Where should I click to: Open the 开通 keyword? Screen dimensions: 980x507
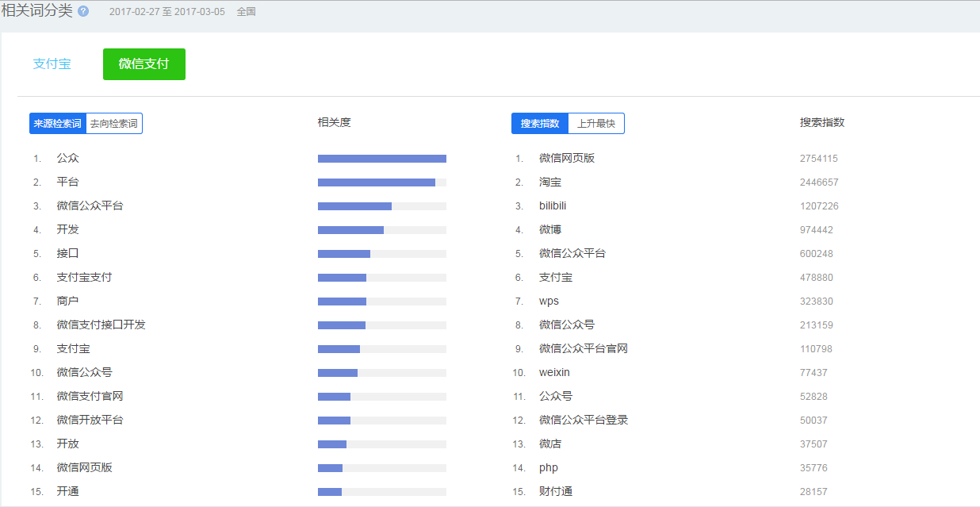pyautogui.click(x=68, y=492)
